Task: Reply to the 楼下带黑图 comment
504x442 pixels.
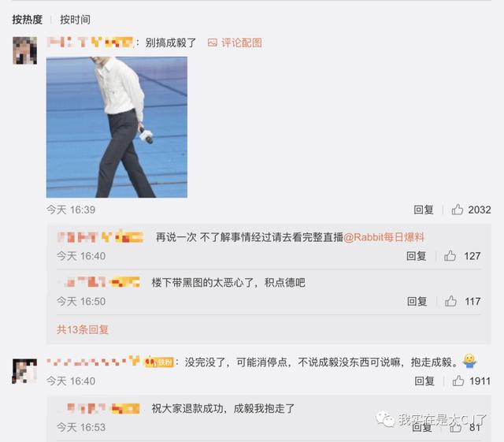Action: coord(417,302)
